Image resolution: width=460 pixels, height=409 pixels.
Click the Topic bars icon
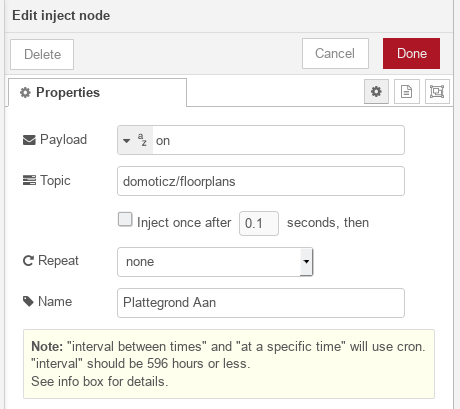coord(29,180)
